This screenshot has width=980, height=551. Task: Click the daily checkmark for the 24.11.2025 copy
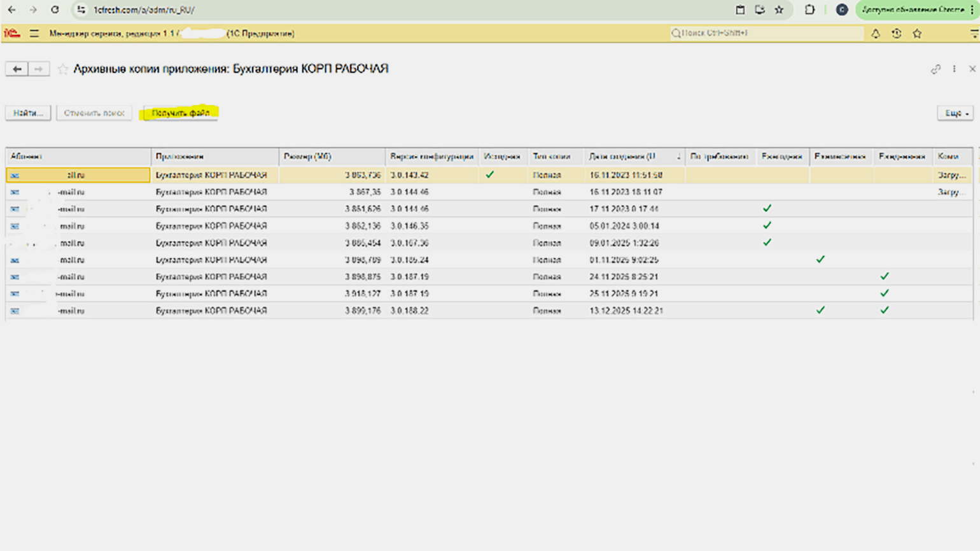coord(884,277)
